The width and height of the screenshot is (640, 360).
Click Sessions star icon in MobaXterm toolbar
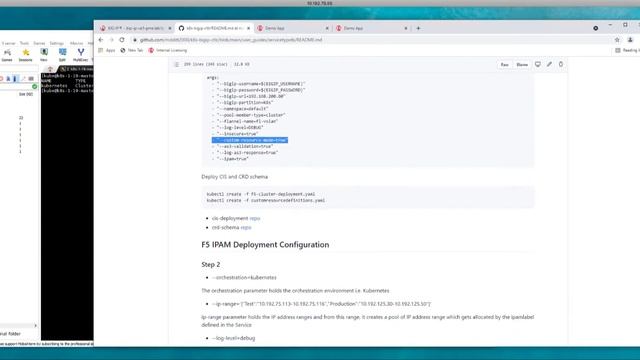click(25, 55)
